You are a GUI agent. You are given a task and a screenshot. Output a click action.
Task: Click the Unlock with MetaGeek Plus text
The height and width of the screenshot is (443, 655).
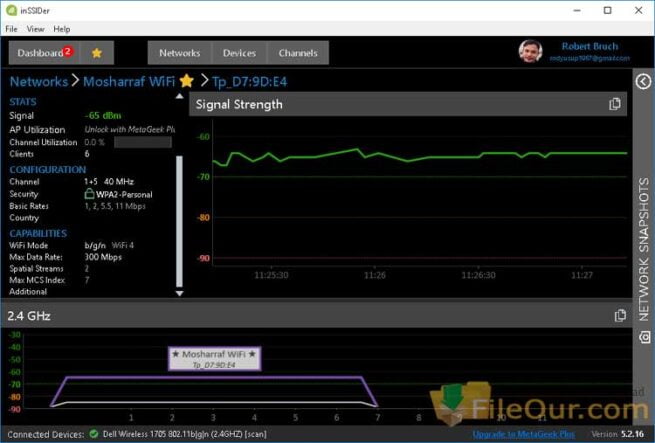(129, 130)
